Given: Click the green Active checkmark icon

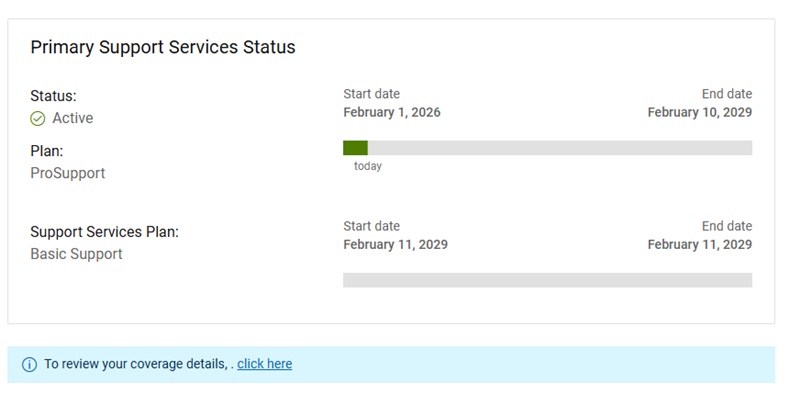Looking at the screenshot, I should pyautogui.click(x=38, y=118).
